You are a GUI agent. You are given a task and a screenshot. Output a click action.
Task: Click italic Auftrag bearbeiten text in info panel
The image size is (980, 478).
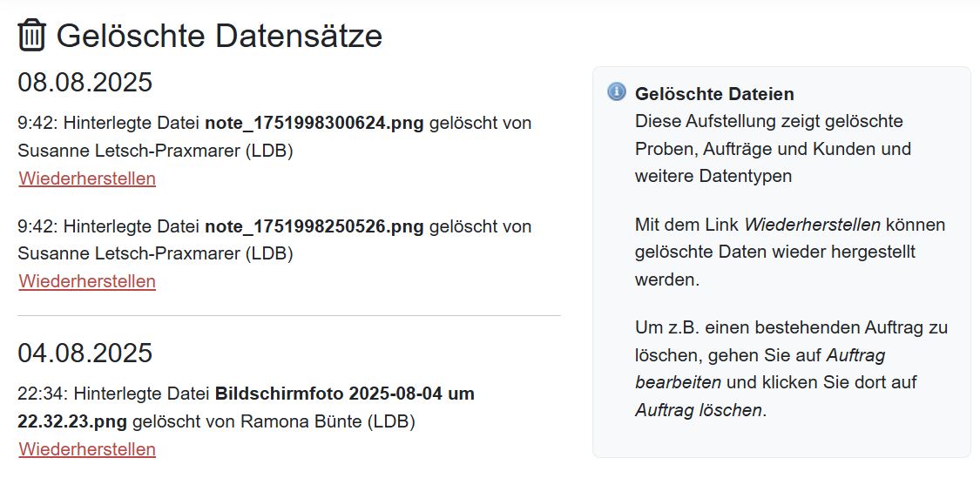click(760, 368)
